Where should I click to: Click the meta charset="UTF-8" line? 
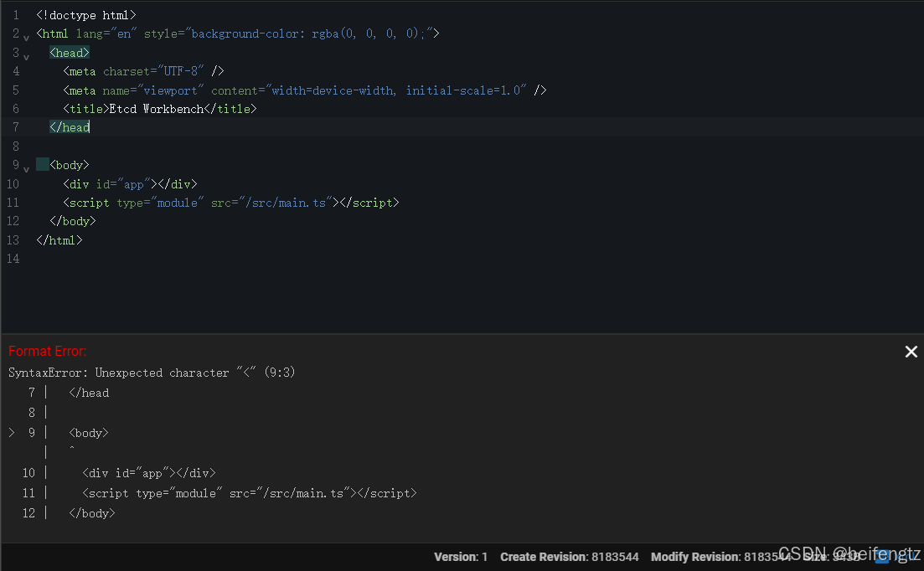tap(144, 71)
